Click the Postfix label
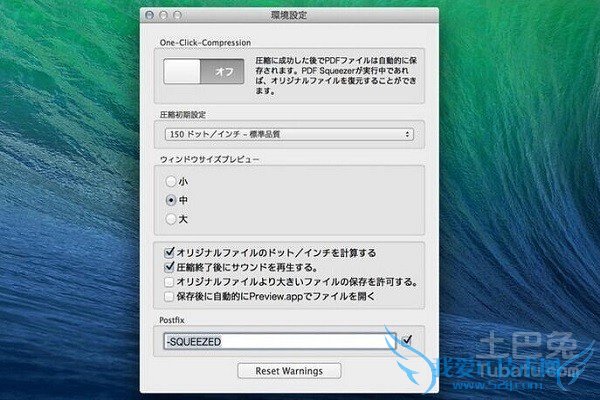The height and width of the screenshot is (400, 600). tap(172, 320)
